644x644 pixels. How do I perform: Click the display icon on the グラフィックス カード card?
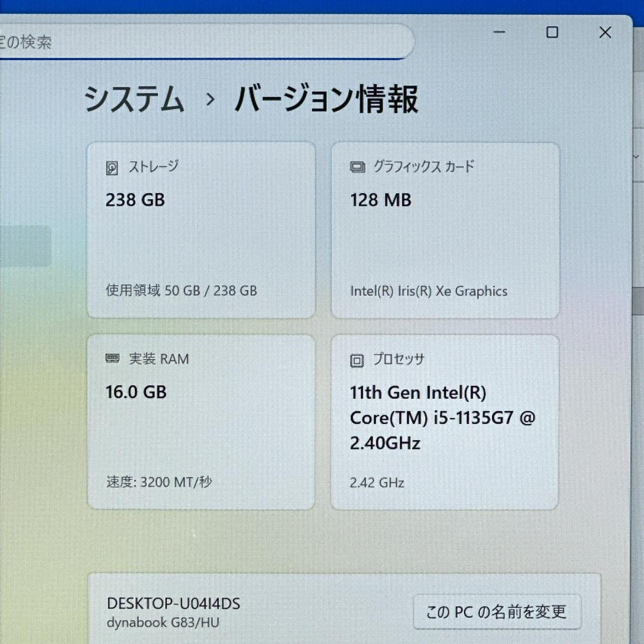(356, 167)
